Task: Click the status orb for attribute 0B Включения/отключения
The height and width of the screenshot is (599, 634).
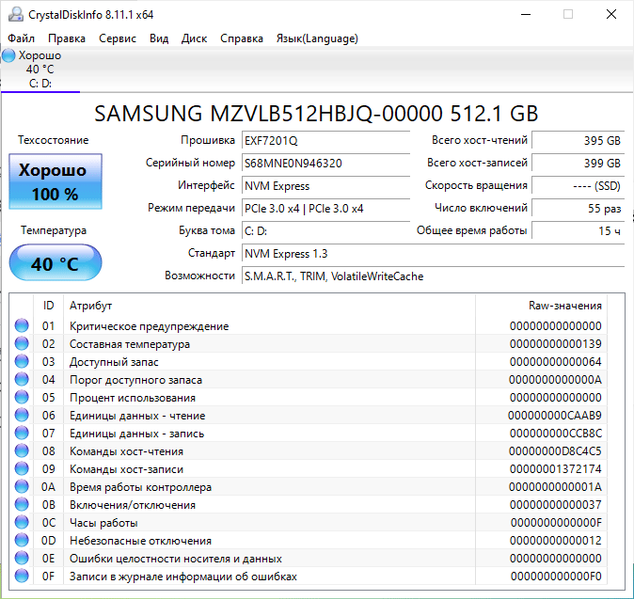Action: (21, 504)
